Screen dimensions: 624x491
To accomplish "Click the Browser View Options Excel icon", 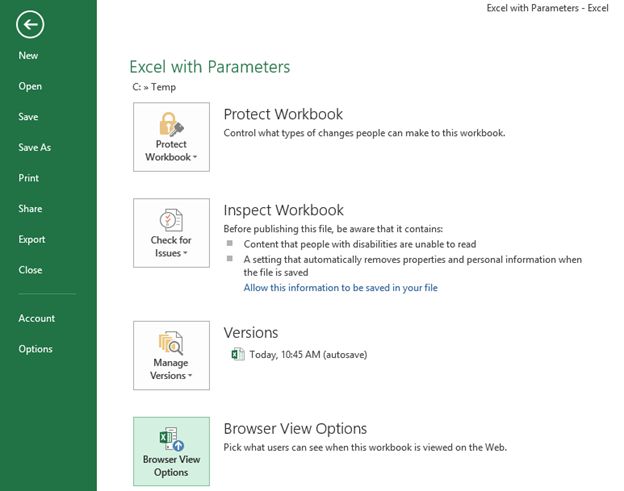I will pos(171,439).
